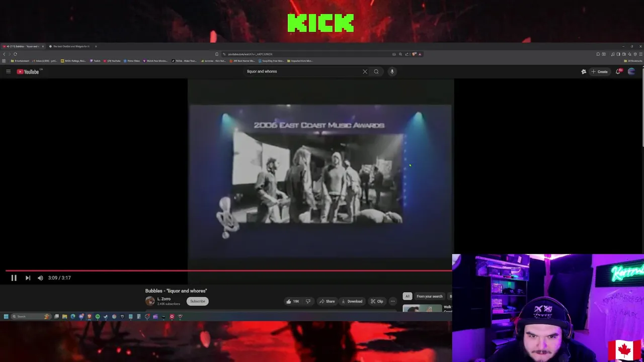The height and width of the screenshot is (362, 644).
Task: Open the Create button
Action: pos(600,71)
